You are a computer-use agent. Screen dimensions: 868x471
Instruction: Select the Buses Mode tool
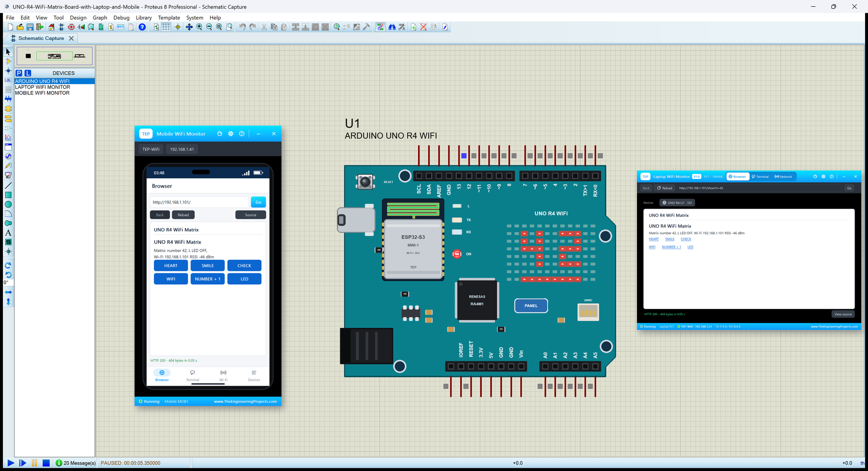(8, 99)
